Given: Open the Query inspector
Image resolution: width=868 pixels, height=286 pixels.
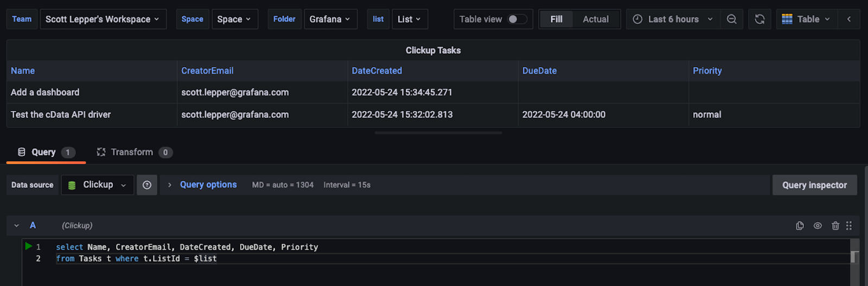Looking at the screenshot, I should (814, 185).
